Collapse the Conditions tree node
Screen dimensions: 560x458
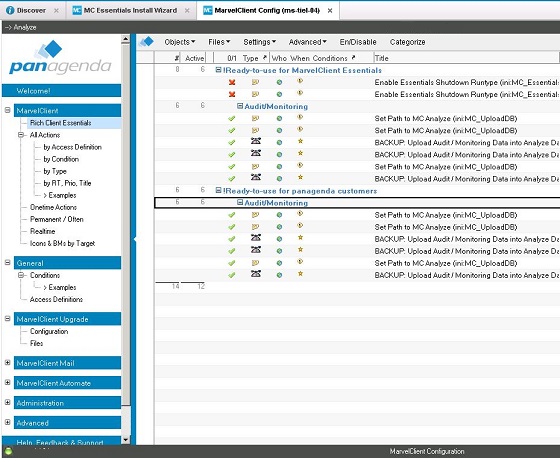pyautogui.click(x=21, y=275)
